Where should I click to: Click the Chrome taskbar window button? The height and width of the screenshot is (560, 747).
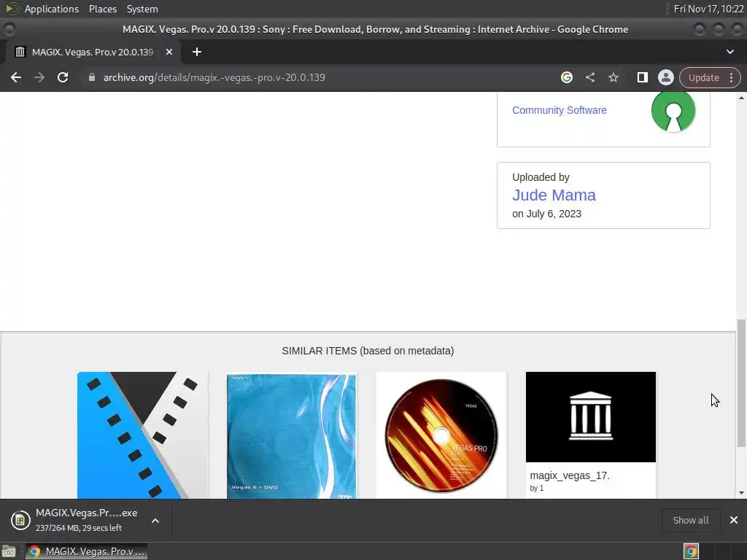86,551
